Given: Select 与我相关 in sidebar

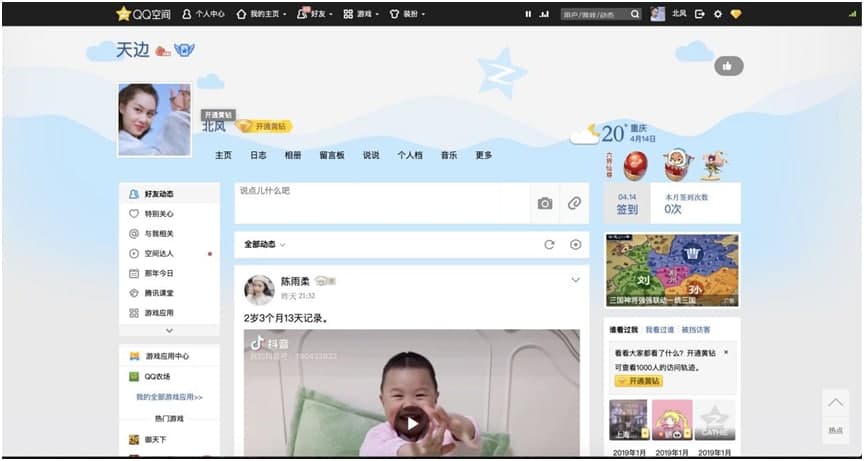Looking at the screenshot, I should point(169,234).
